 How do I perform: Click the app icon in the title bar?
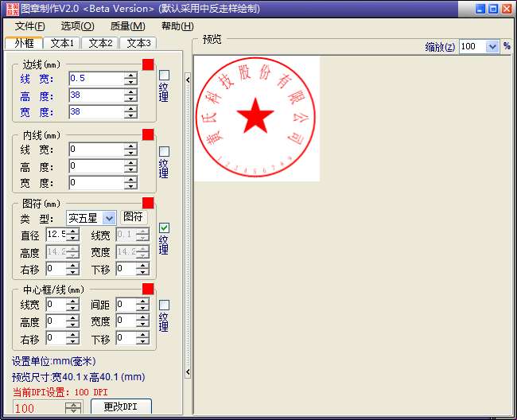click(10, 9)
